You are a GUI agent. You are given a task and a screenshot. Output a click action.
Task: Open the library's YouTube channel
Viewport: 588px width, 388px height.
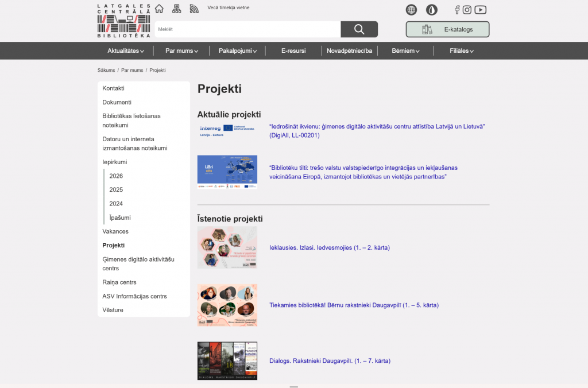pyautogui.click(x=481, y=10)
